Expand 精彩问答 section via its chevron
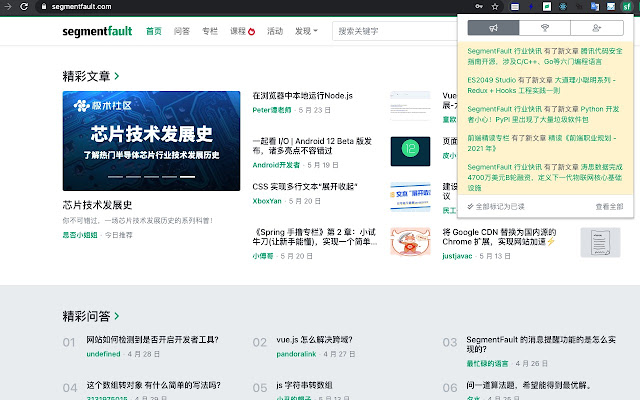 (117, 316)
